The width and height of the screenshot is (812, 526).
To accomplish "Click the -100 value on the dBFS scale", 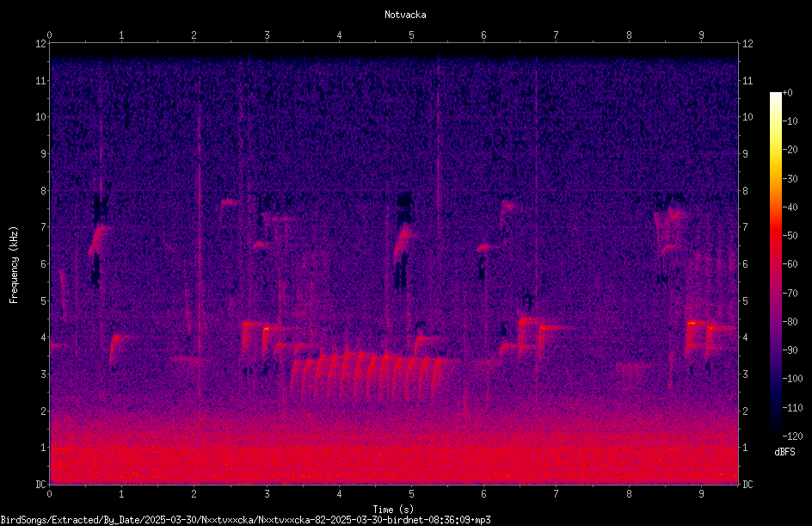I will point(792,379).
